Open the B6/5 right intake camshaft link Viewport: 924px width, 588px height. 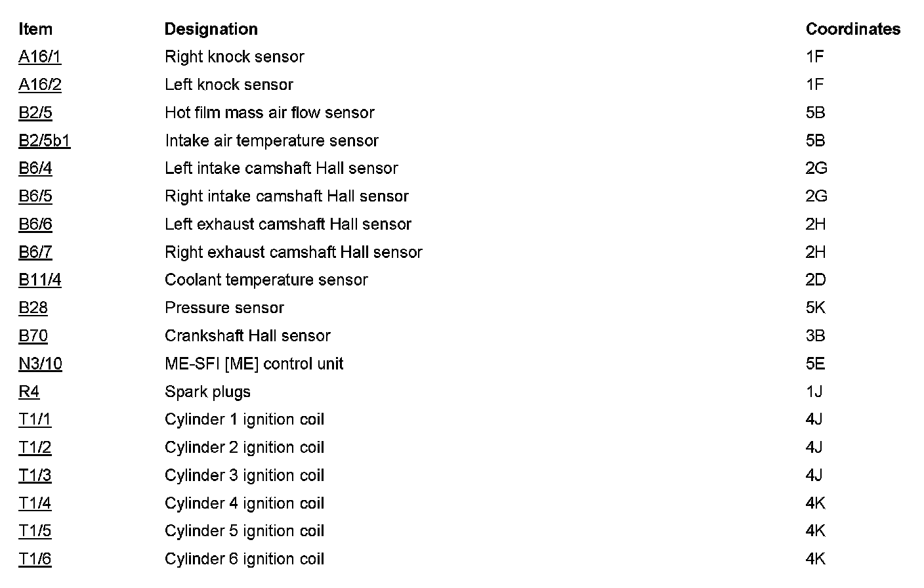[35, 196]
